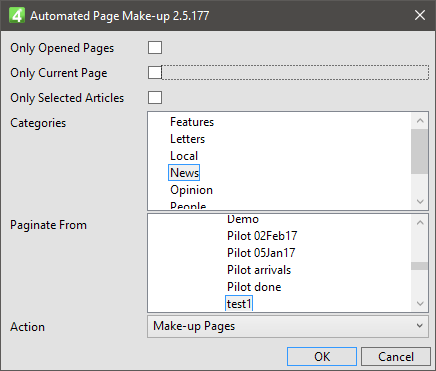436x371 pixels.
Task: Pick Pilot arrivals from the list
Action: (259, 270)
